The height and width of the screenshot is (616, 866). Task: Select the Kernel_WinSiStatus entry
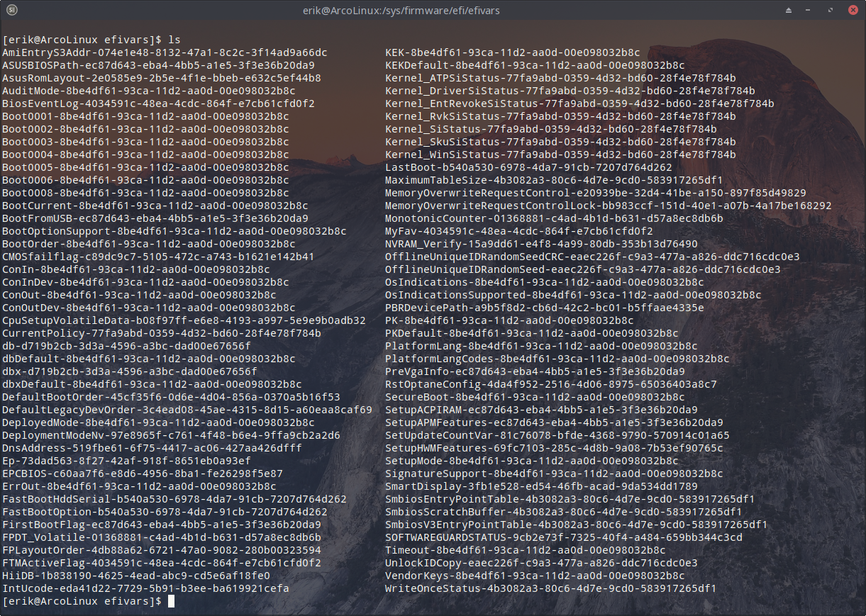pyautogui.click(x=560, y=155)
